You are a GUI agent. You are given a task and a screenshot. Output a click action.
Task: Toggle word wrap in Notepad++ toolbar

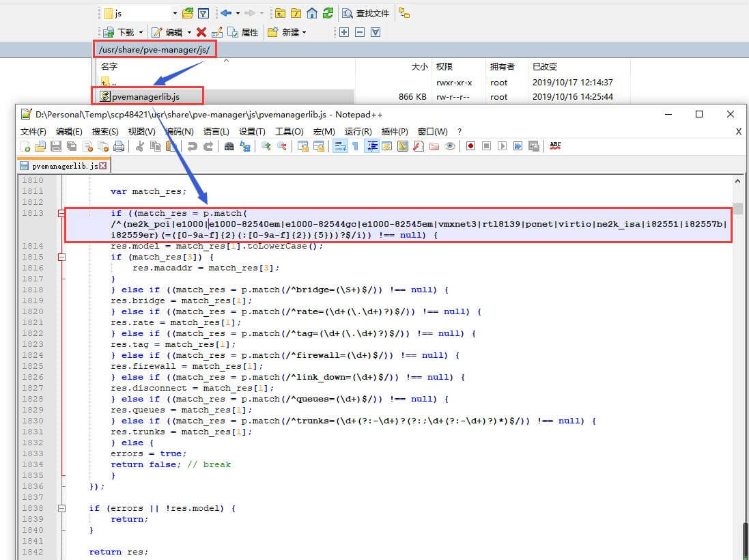339,146
